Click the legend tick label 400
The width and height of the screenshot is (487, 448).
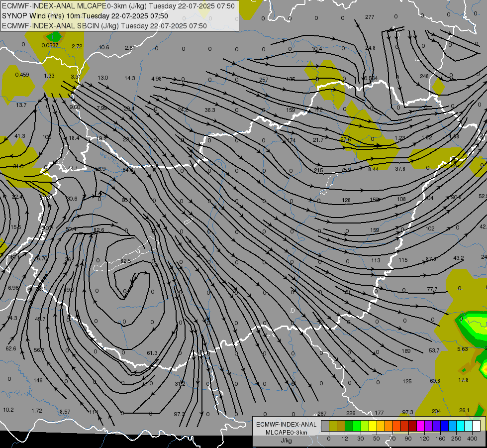point(472,439)
